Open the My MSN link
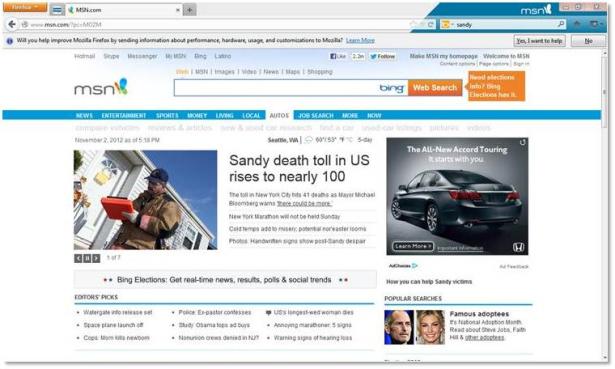 click(175, 56)
